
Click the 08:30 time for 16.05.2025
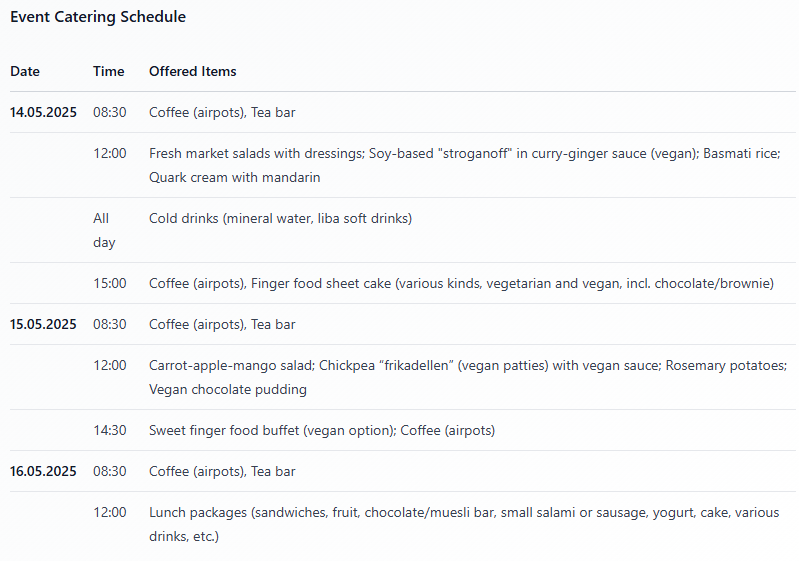(110, 471)
